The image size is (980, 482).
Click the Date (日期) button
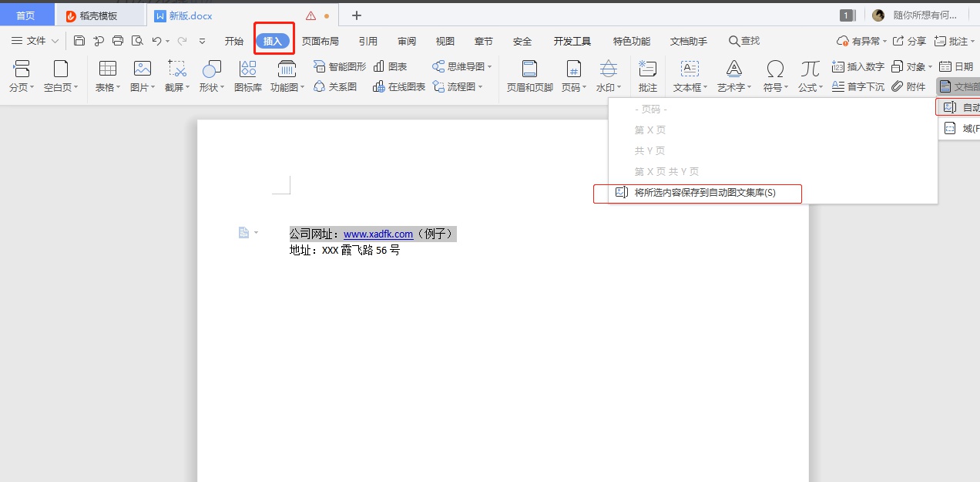(x=956, y=67)
